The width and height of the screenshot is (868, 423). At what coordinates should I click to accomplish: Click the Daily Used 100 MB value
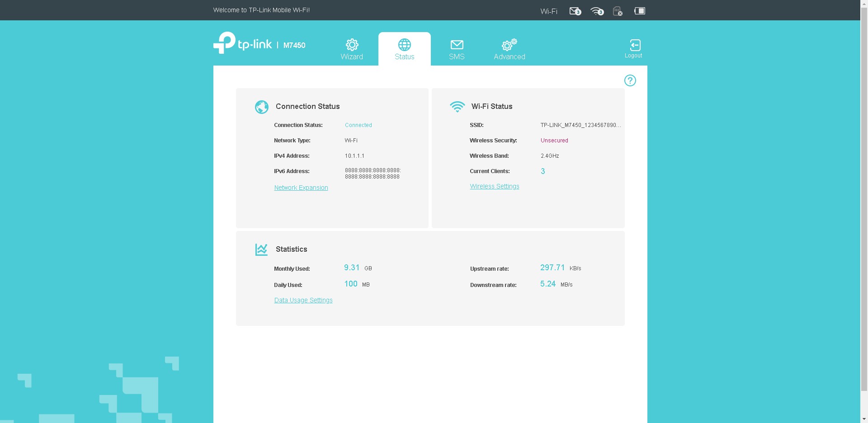click(x=357, y=284)
